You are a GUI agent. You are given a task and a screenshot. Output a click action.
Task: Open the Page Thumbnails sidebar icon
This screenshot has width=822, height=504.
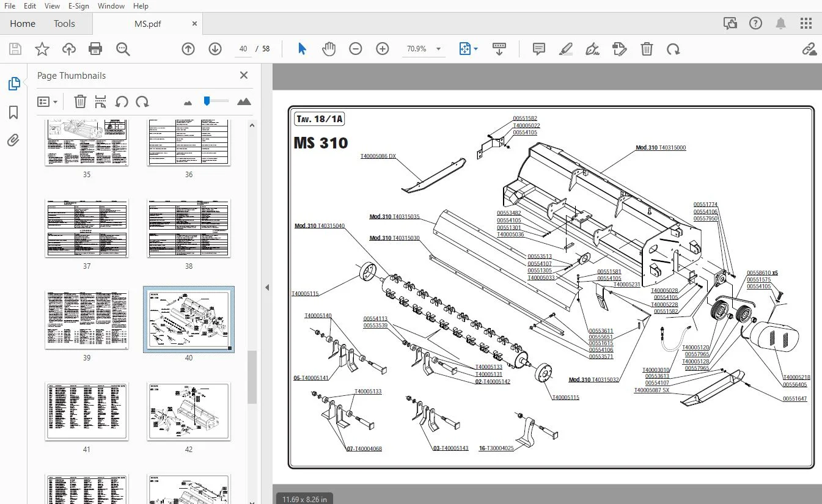pos(13,84)
